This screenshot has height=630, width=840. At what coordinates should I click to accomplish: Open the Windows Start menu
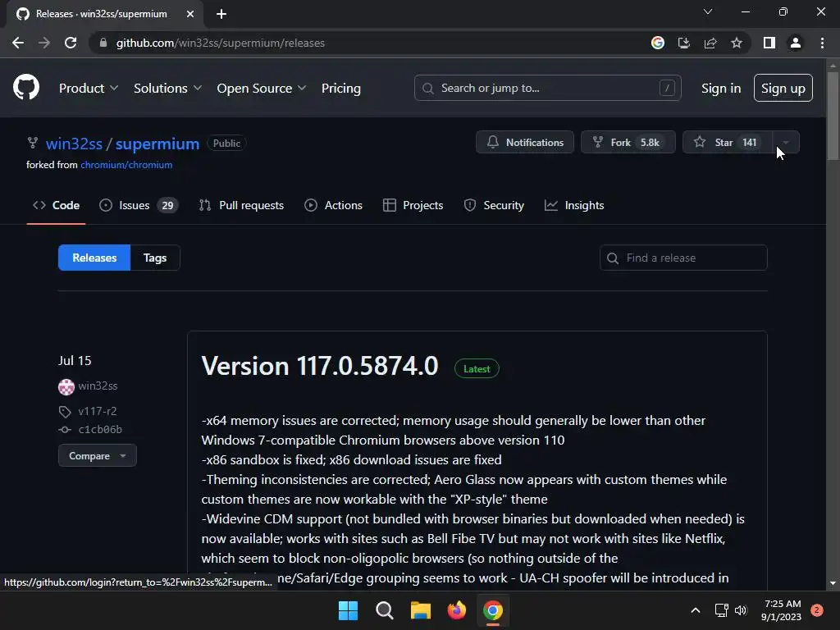click(x=348, y=610)
